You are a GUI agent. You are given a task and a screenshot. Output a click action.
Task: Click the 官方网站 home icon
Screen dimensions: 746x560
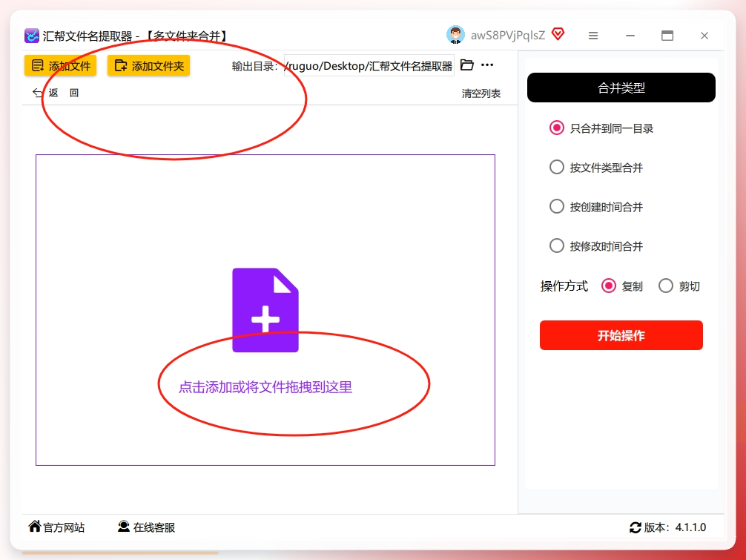(35, 526)
